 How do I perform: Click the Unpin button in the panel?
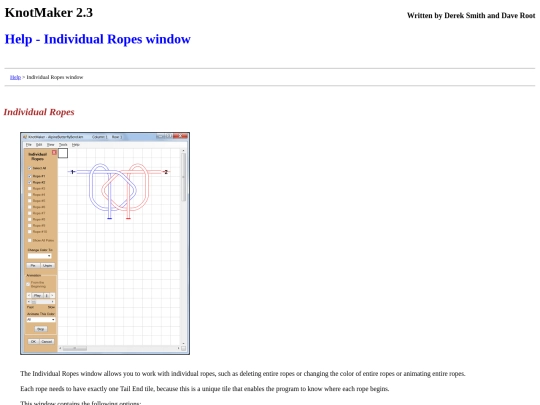48,266
